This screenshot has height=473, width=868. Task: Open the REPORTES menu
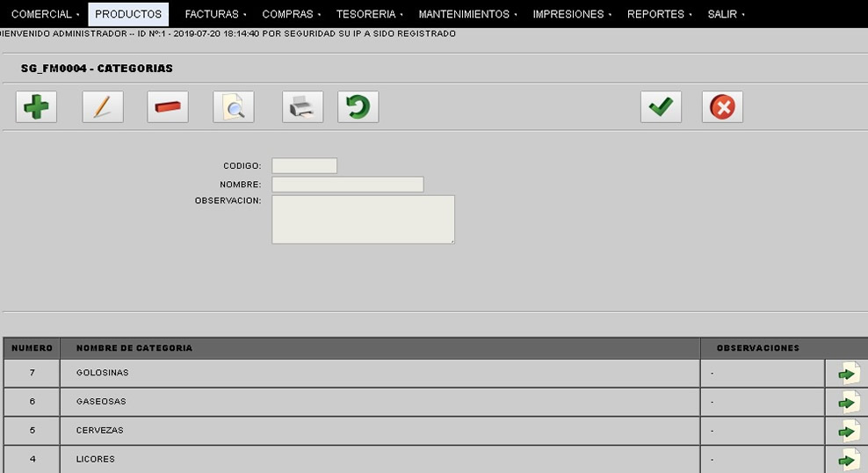659,14
